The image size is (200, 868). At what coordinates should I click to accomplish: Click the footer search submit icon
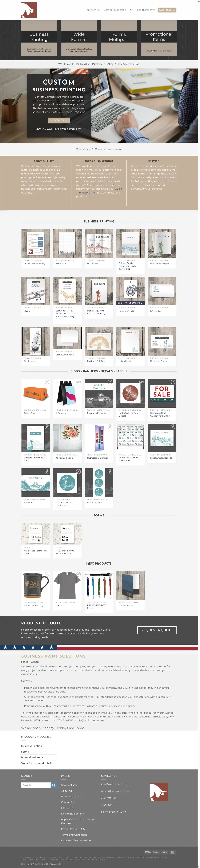pos(53,785)
